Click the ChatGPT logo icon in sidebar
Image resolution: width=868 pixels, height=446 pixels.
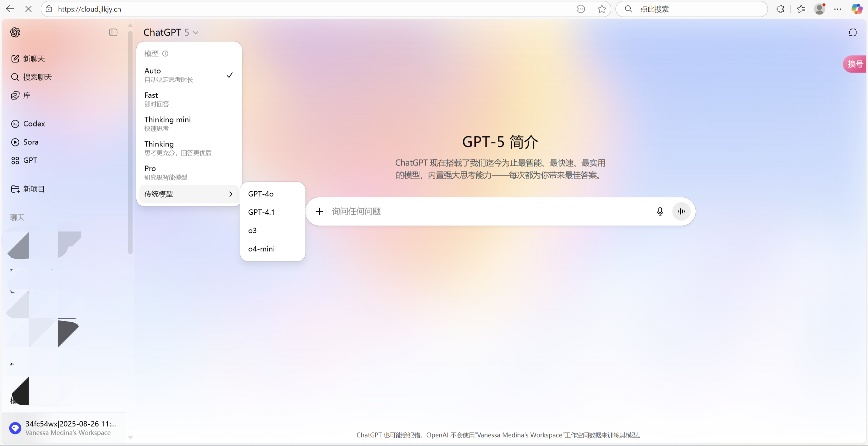pyautogui.click(x=15, y=32)
